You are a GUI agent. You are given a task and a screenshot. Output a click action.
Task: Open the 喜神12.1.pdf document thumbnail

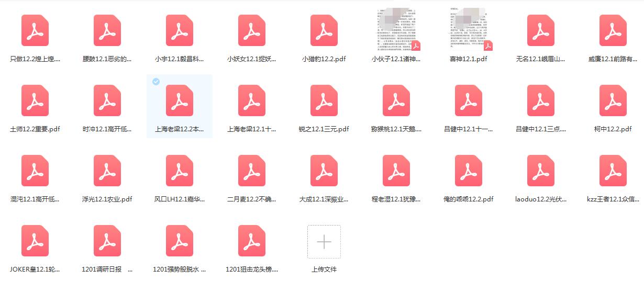469,30
